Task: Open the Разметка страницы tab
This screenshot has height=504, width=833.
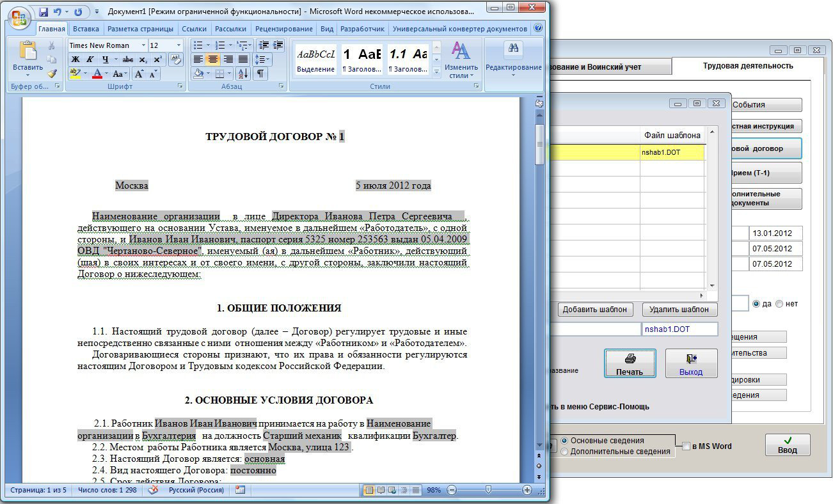Action: pyautogui.click(x=140, y=29)
